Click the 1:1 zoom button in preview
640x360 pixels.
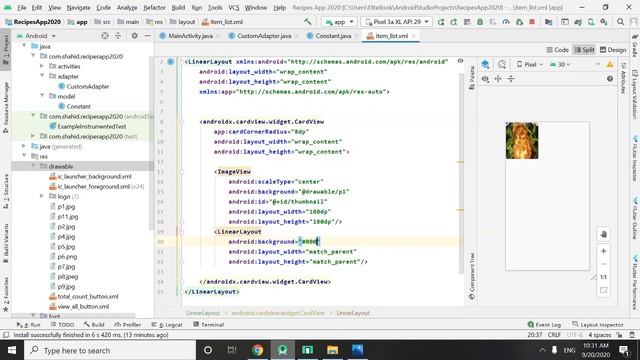tap(603, 277)
